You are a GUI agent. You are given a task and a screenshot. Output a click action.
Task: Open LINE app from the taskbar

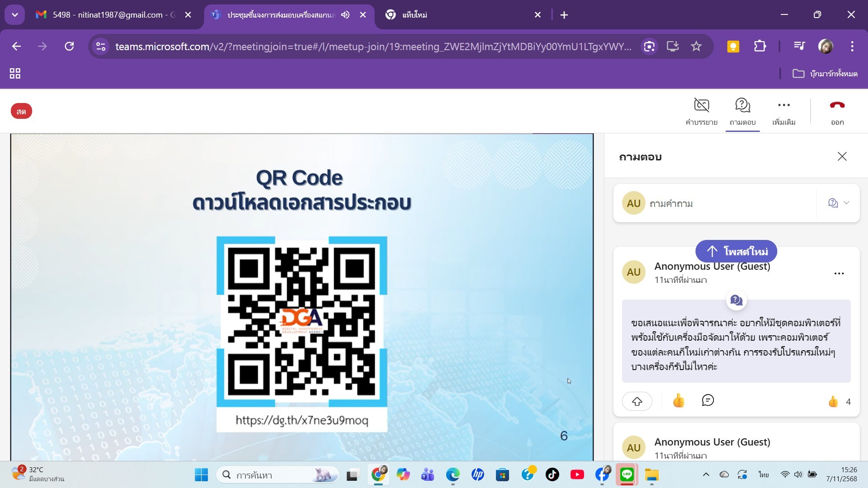(x=627, y=475)
